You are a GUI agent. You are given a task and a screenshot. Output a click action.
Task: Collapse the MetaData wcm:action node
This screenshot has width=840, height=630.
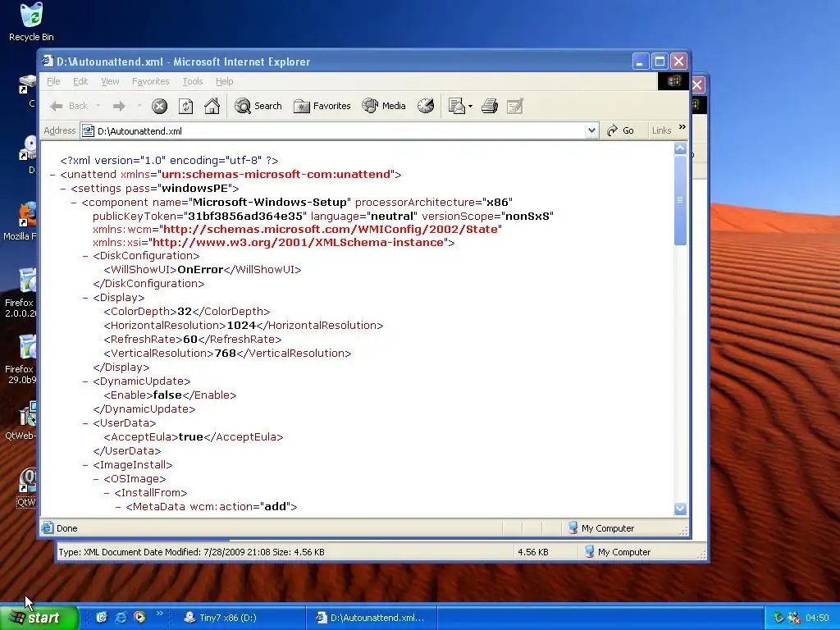pos(118,507)
